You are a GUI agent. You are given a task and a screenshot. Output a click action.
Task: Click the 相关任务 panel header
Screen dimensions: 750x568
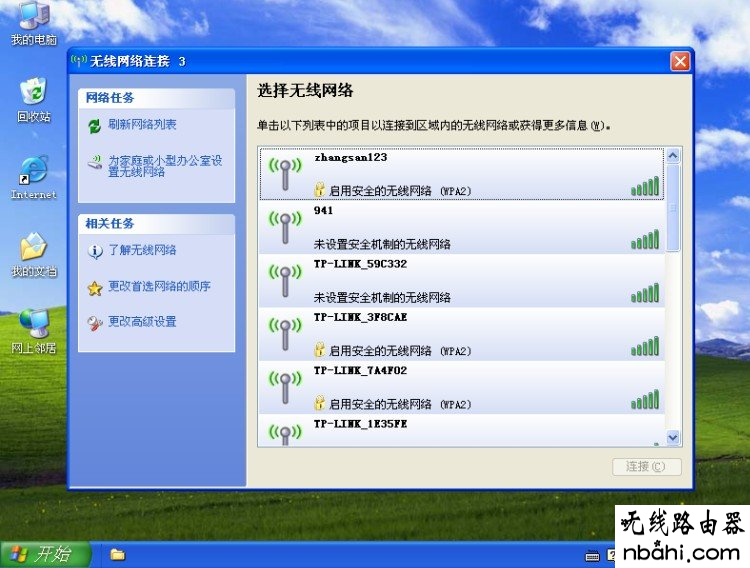(156, 223)
